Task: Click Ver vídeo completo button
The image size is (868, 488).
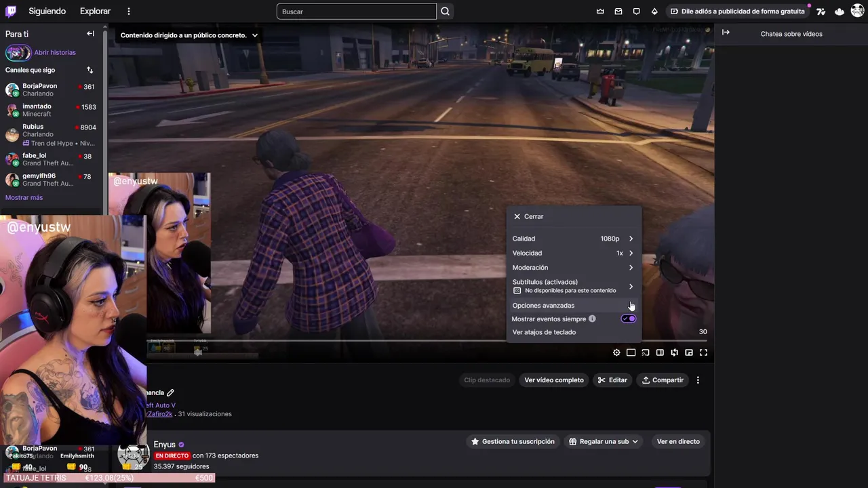Action: coord(554,380)
